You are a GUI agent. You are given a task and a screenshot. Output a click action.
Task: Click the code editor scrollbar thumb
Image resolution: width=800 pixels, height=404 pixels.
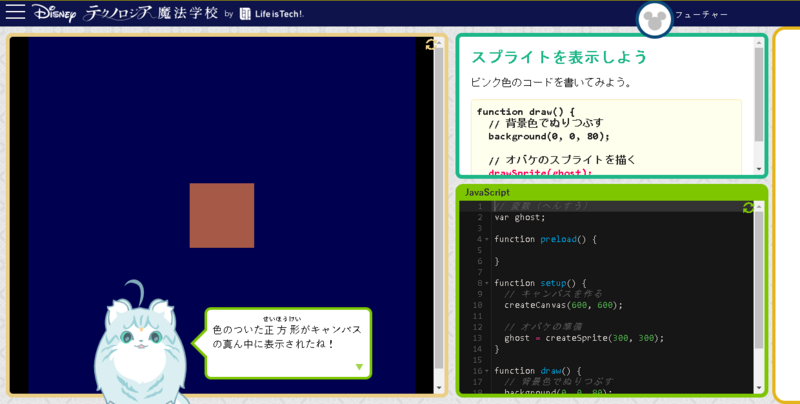(759, 281)
